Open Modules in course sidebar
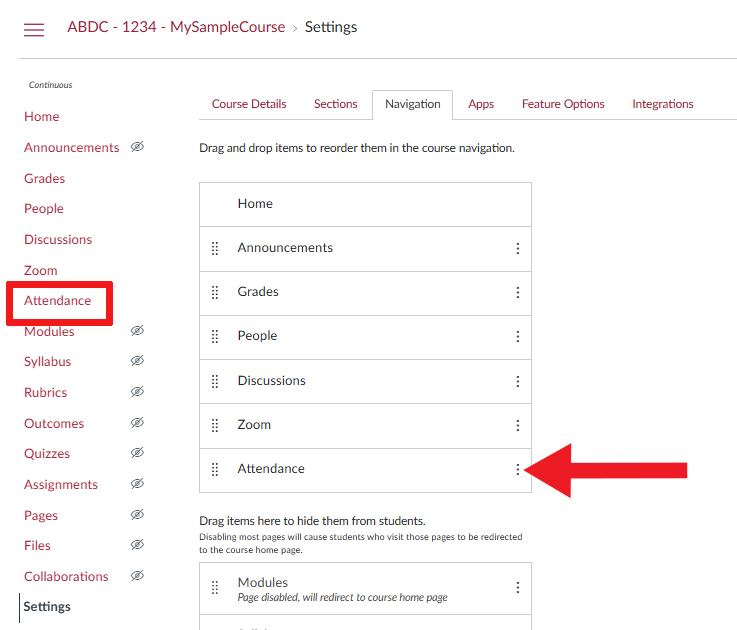 tap(49, 332)
